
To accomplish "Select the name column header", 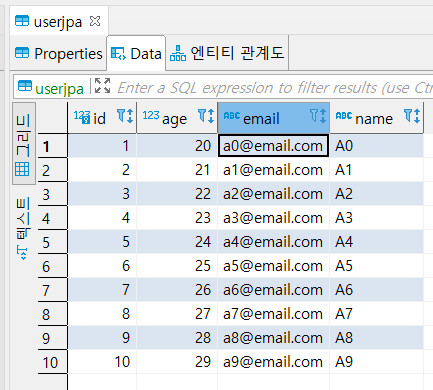I will (x=377, y=118).
